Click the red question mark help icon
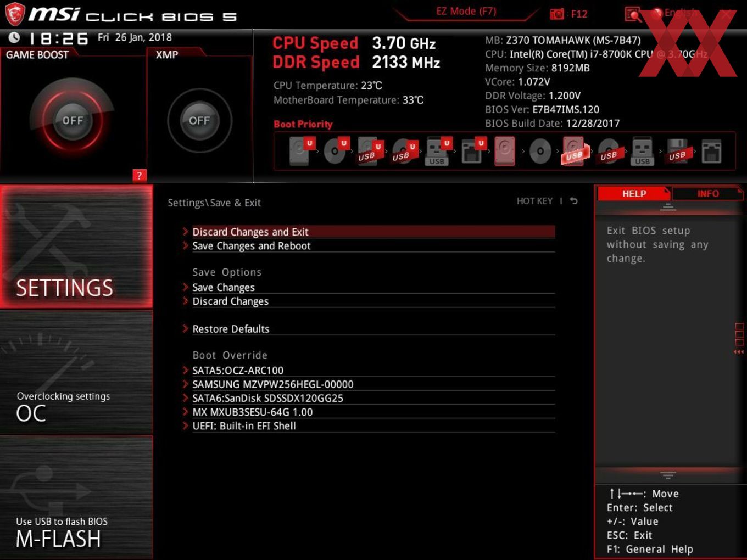Screen dimensions: 747x560 pos(140,175)
